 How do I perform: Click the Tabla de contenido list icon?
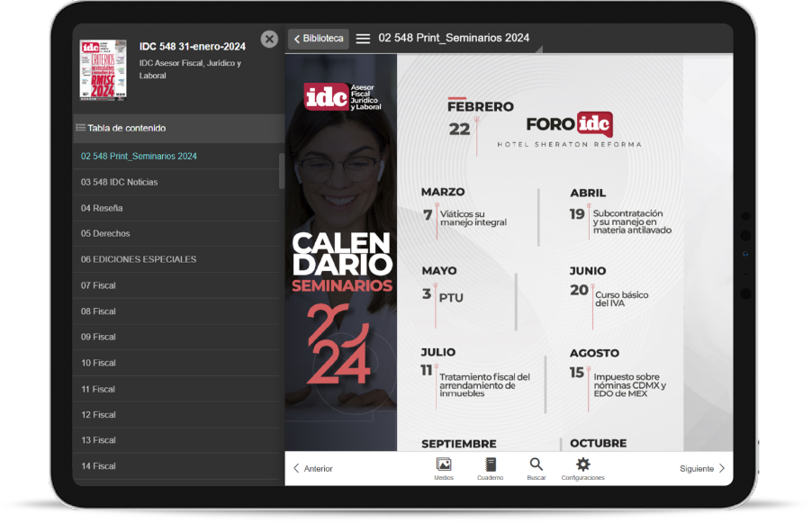[x=81, y=128]
